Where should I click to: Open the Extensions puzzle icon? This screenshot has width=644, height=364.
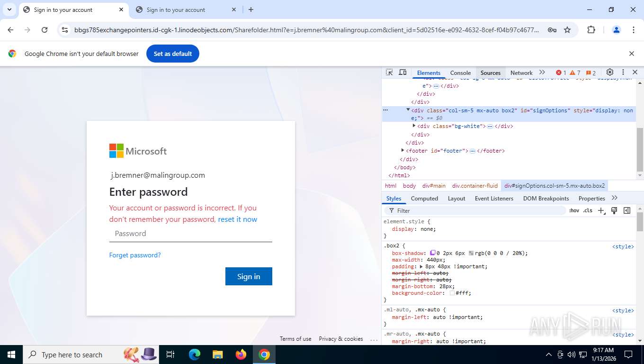(x=591, y=30)
